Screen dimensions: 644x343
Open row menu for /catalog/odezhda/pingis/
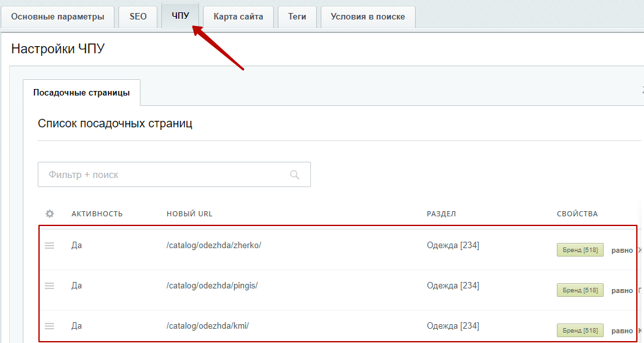(x=49, y=285)
